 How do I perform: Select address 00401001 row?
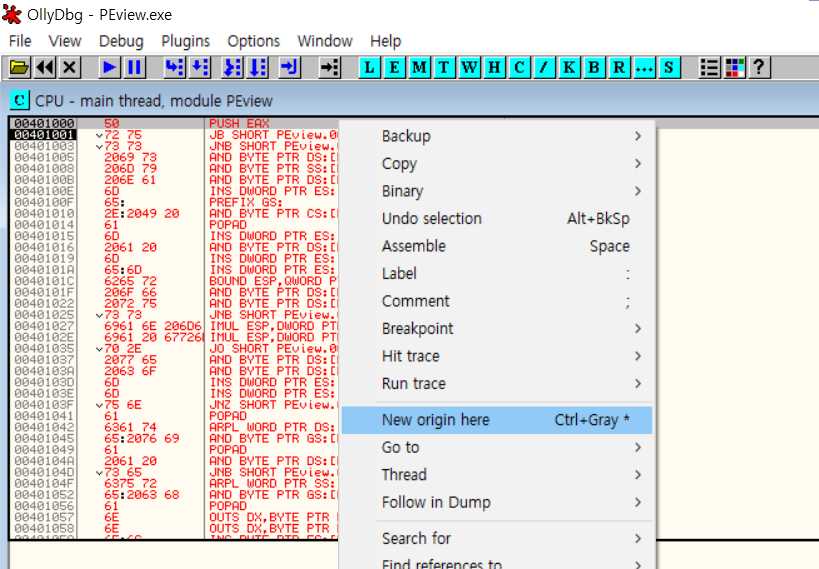click(44, 135)
